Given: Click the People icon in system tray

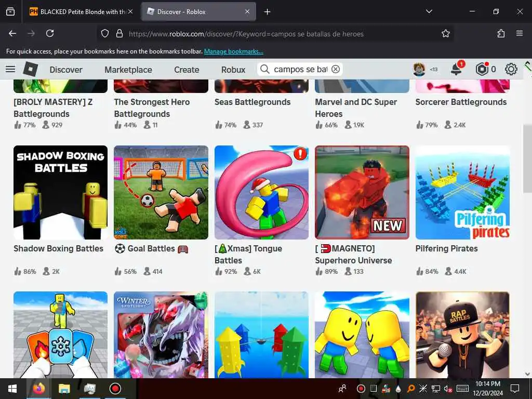Looking at the screenshot, I should pyautogui.click(x=343, y=389).
